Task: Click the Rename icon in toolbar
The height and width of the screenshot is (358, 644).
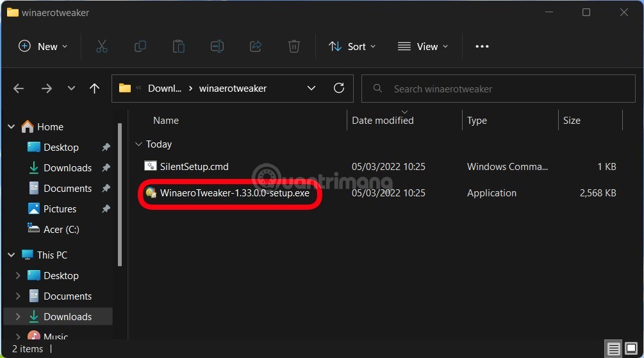Action: pos(217,46)
